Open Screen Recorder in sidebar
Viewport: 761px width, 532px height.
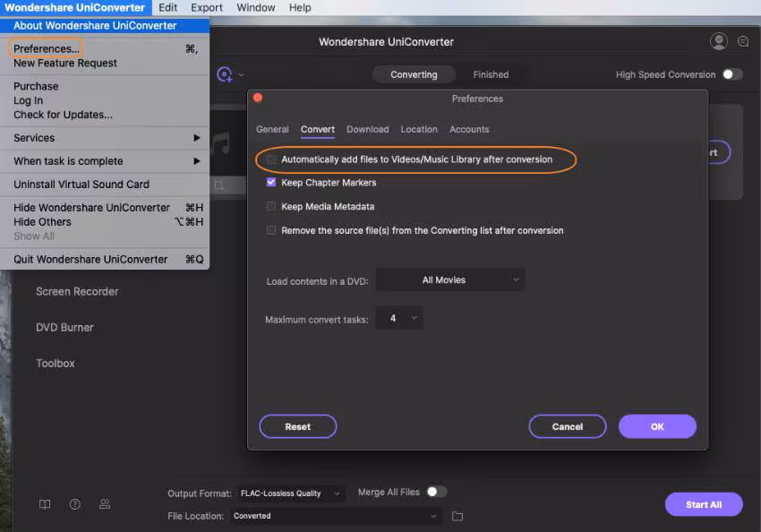pos(77,292)
